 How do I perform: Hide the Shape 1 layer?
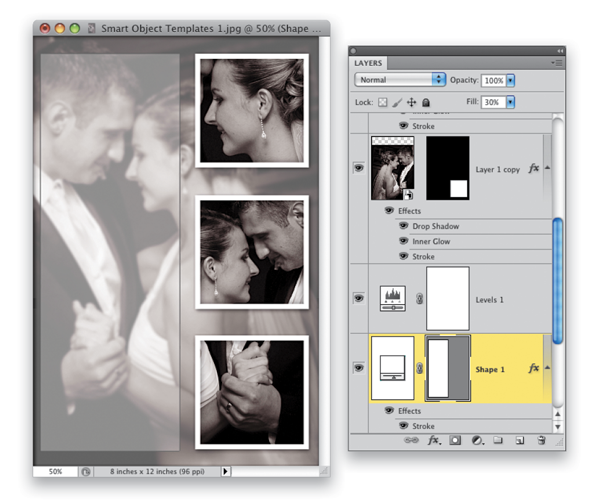point(359,368)
